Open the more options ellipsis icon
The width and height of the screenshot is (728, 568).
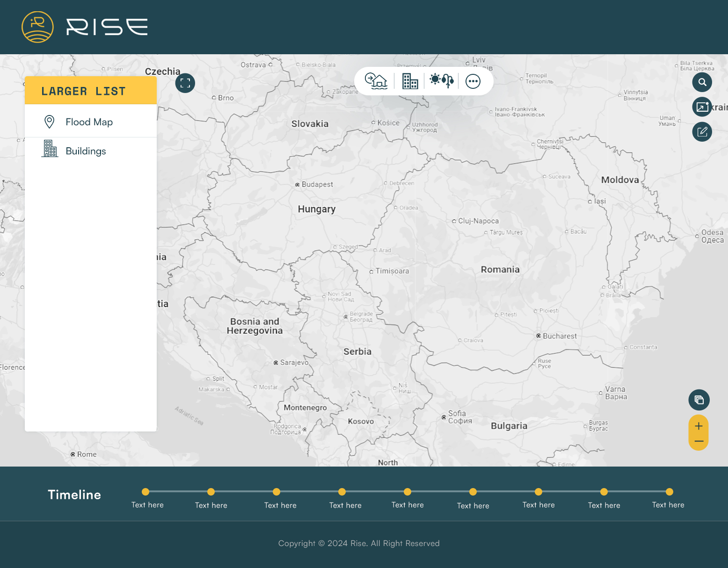(473, 81)
